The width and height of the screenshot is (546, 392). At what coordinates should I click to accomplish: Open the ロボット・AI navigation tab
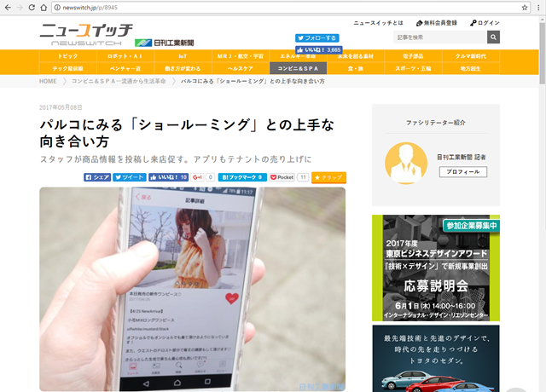[125, 55]
